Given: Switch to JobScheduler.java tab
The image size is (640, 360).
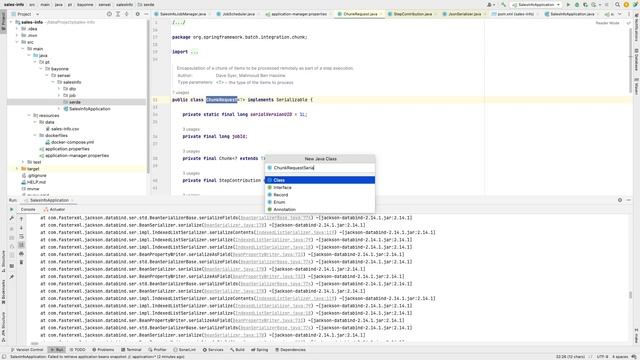Looking at the screenshot, I should (x=238, y=14).
